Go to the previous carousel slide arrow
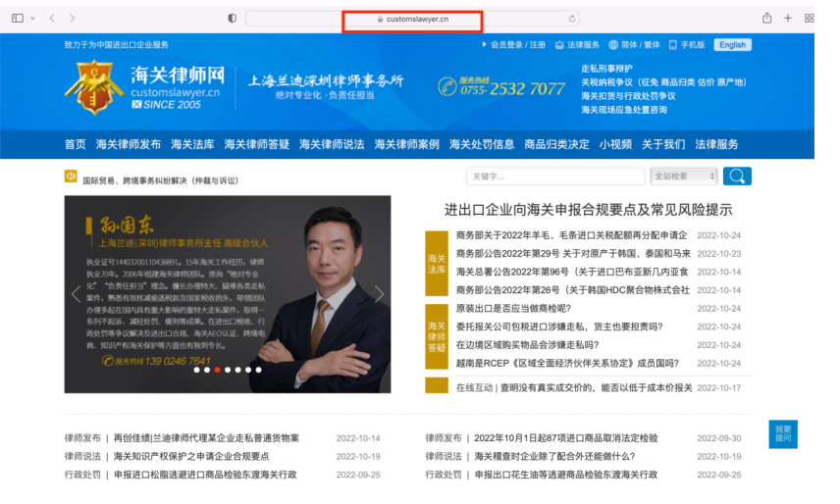The image size is (840, 504). click(x=77, y=294)
